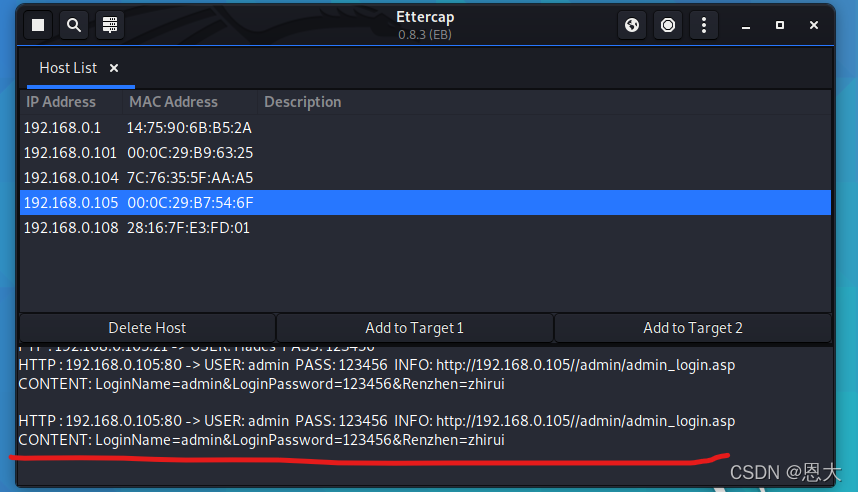
Task: Select the highlighted host 192.168.0.105
Action: (70, 203)
